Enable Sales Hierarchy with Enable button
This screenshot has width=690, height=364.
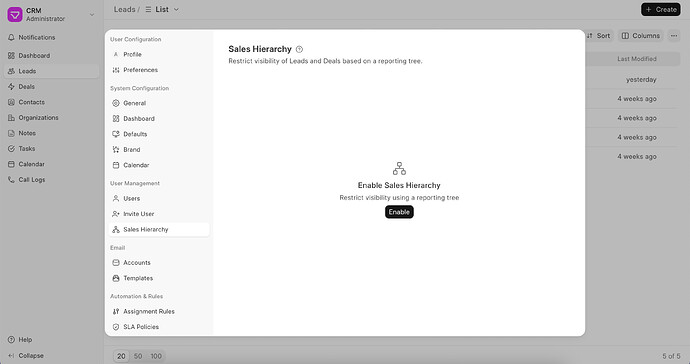pos(399,212)
